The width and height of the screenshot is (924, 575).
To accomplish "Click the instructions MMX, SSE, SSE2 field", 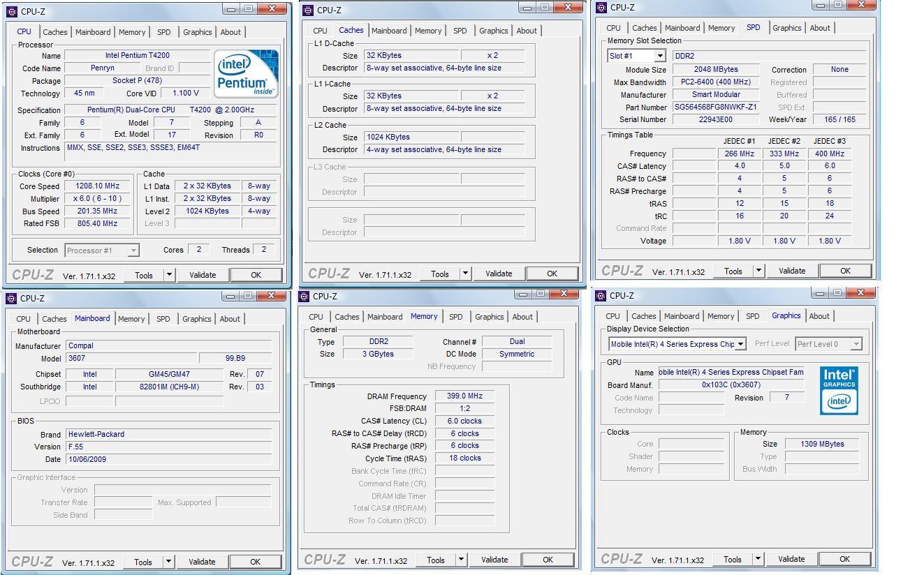I will pyautogui.click(x=170, y=151).
